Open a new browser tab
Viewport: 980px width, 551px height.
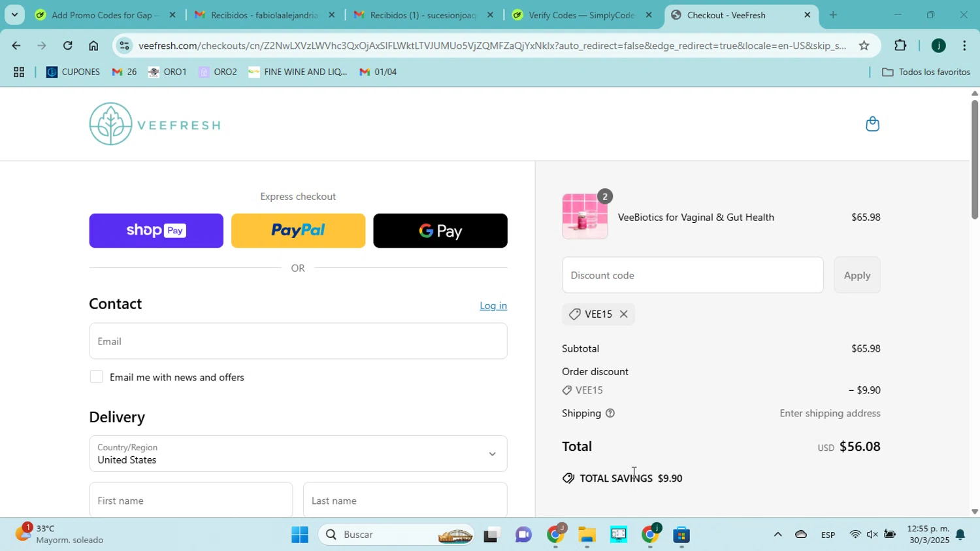click(x=833, y=14)
